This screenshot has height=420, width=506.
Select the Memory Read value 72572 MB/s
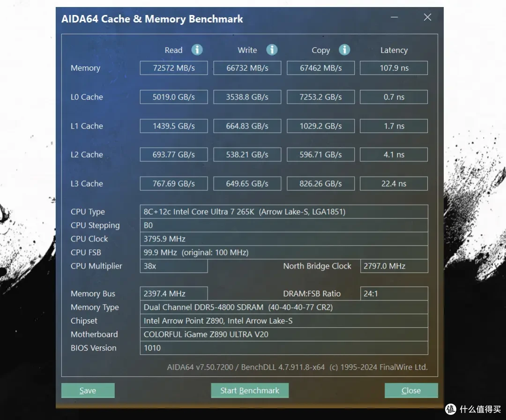174,68
